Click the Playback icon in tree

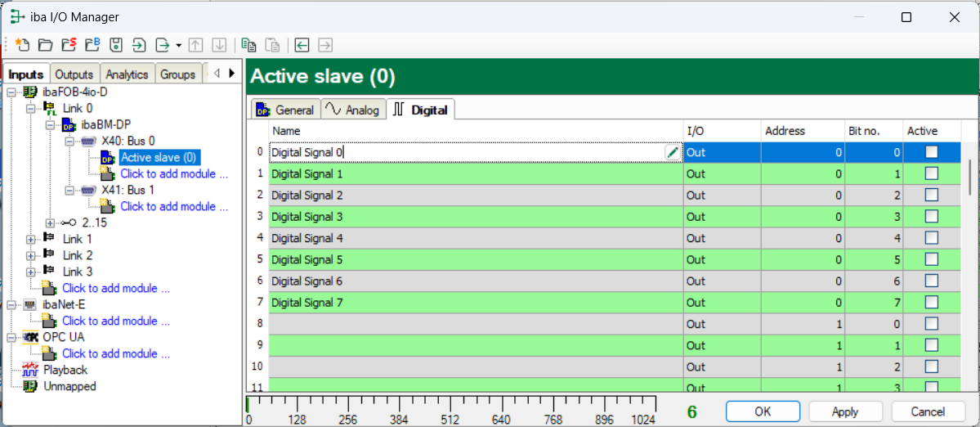point(30,370)
